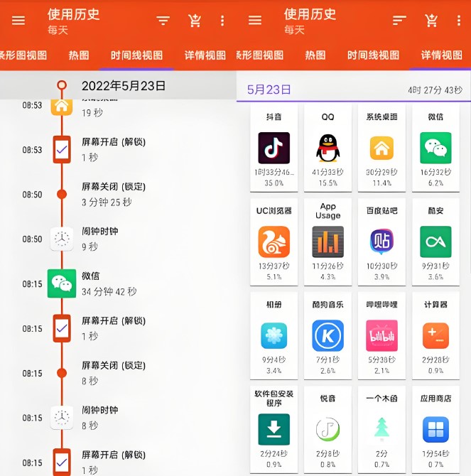The height and width of the screenshot is (476, 471).
Task: Tap 抖音 percentage 35.0%
Action: click(x=274, y=183)
